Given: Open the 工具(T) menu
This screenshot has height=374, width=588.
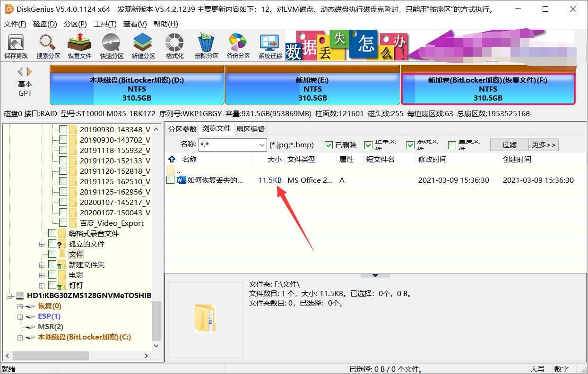Looking at the screenshot, I should (x=105, y=24).
